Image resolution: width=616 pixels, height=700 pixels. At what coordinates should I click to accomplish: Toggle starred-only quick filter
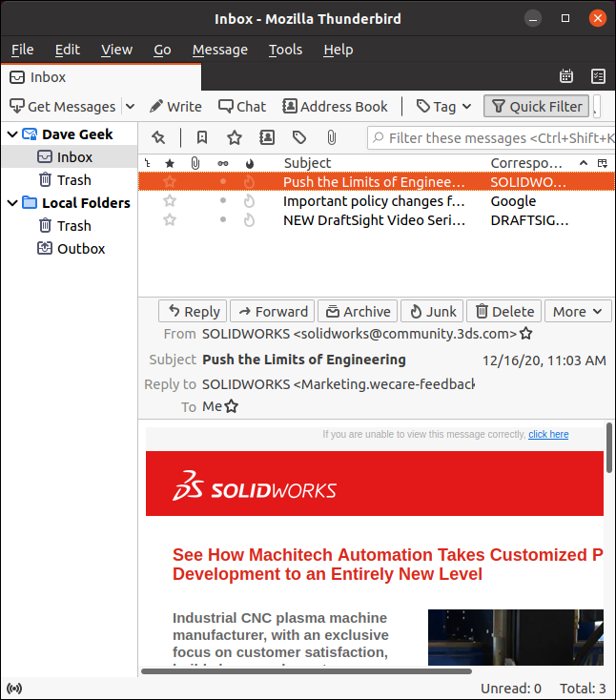[x=235, y=138]
